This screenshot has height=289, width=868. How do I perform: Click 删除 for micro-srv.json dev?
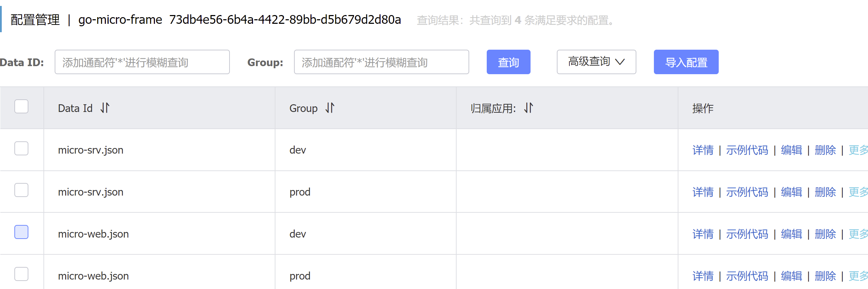825,150
